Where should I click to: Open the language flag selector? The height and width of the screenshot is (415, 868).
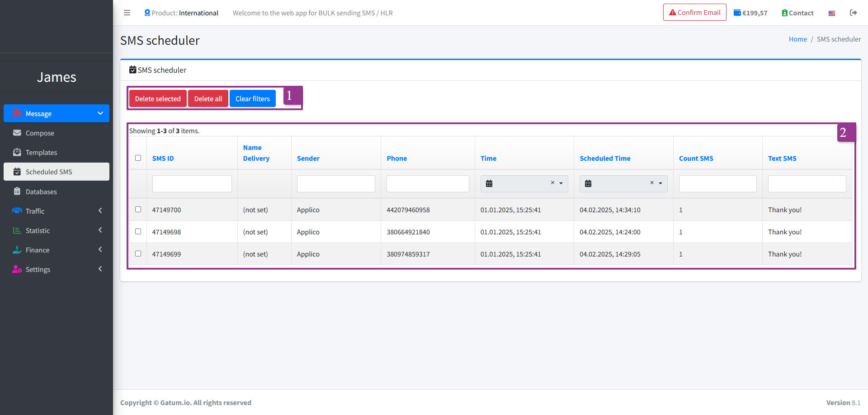point(831,13)
